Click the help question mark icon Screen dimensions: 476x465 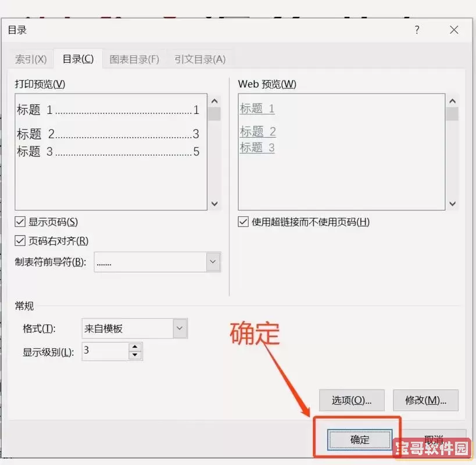[417, 30]
